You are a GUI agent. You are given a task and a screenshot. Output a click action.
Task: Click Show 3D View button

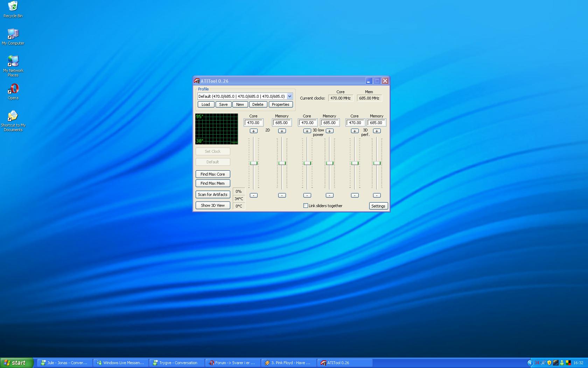point(213,205)
